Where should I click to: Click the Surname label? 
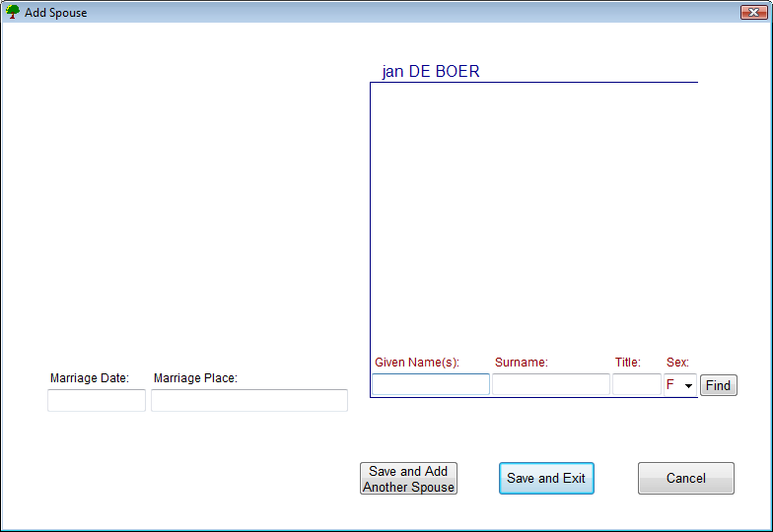[x=521, y=363]
